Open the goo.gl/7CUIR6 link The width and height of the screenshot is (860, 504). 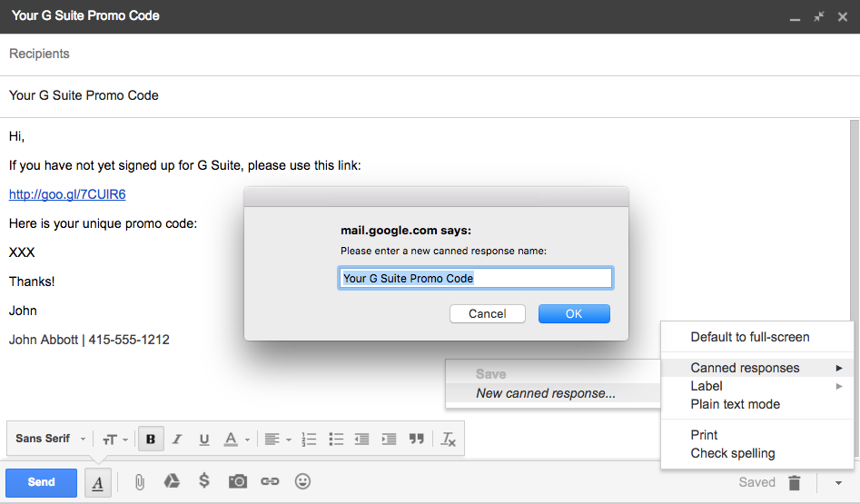click(x=67, y=194)
